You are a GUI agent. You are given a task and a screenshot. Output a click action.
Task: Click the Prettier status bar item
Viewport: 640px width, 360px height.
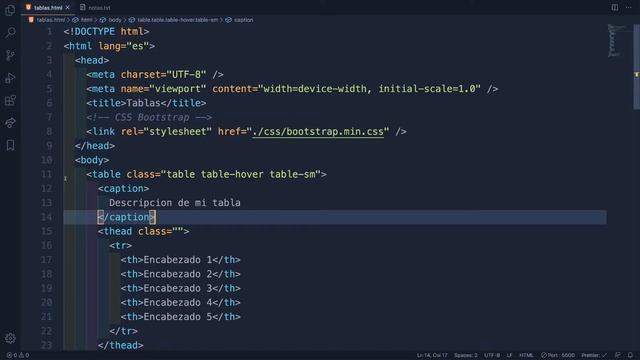(x=594, y=355)
